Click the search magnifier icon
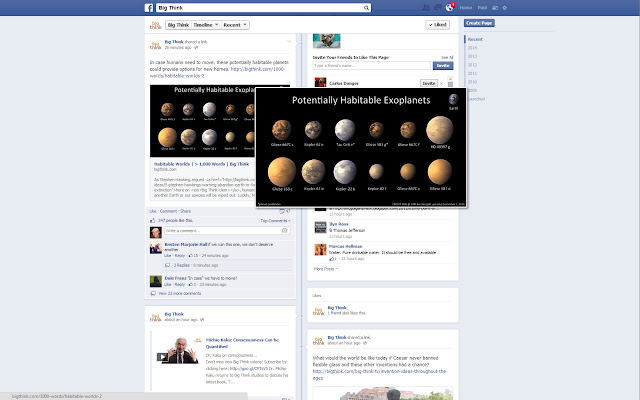 [x=366, y=8]
